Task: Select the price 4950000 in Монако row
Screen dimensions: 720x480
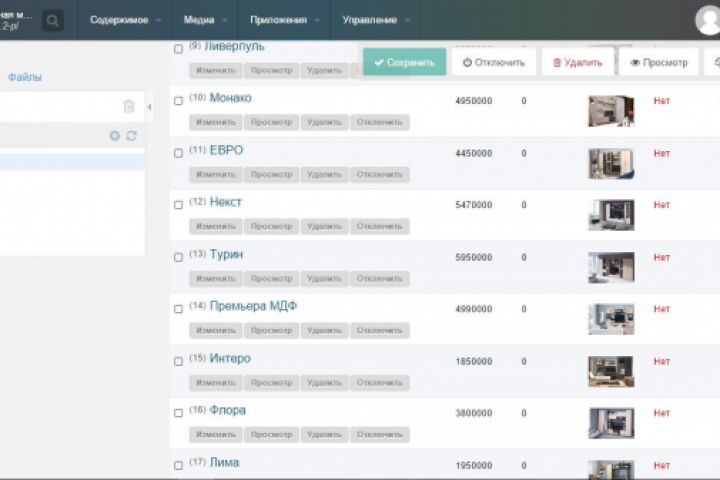Action: 473,101
